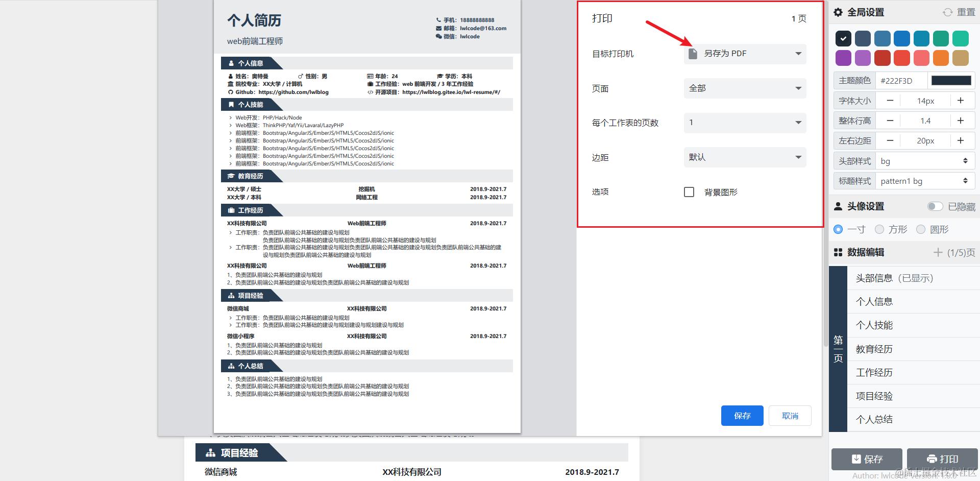Select the tan gold color swatch
This screenshot has width=980, height=481.
point(960,58)
